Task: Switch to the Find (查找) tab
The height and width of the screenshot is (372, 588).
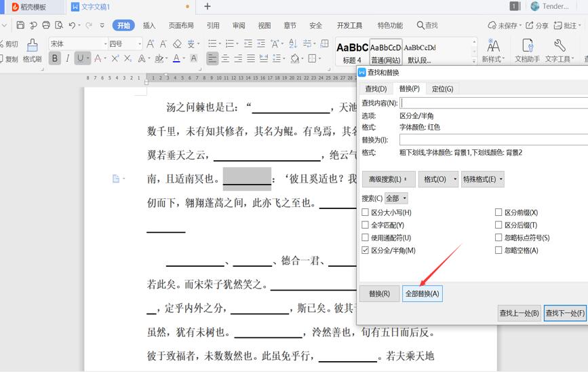Action: (x=376, y=89)
